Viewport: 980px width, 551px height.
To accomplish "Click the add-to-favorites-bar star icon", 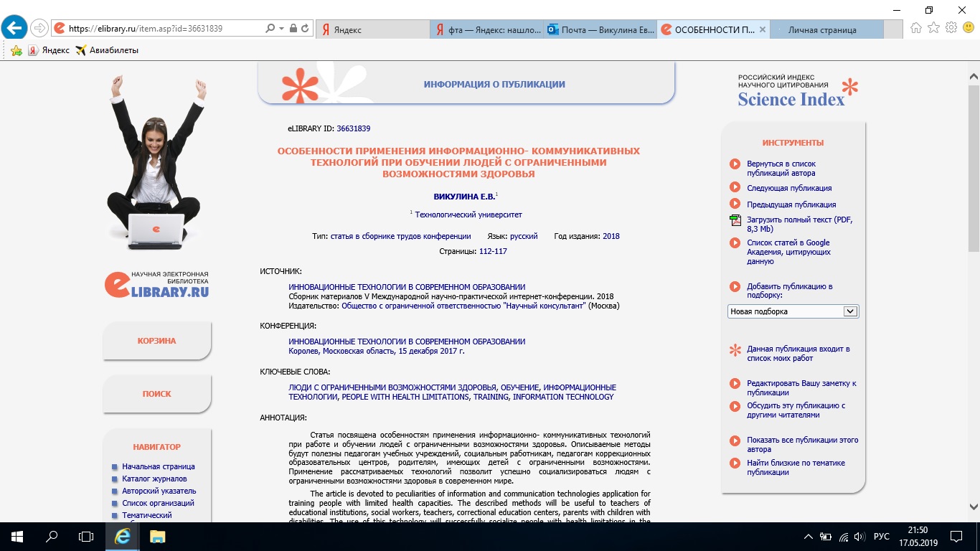I will click(x=17, y=50).
